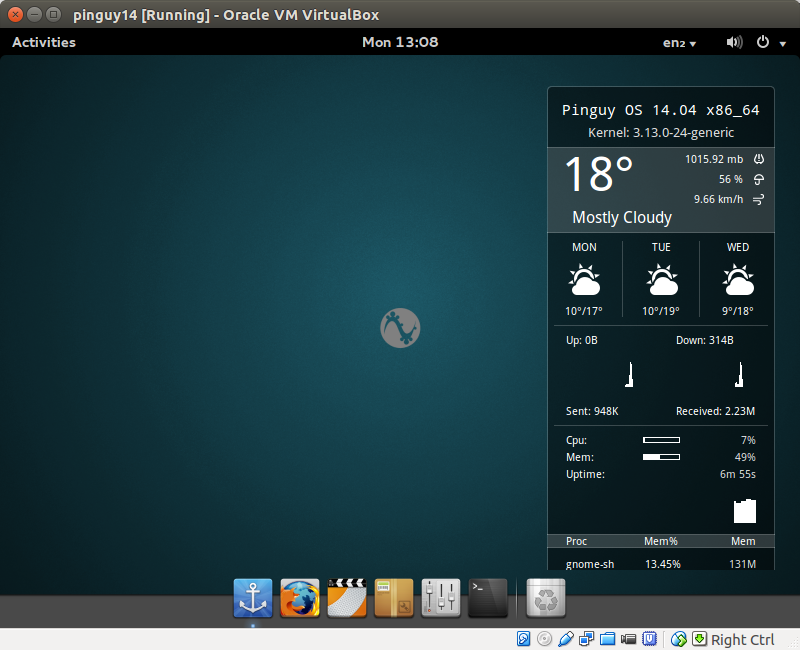Screen dimensions: 800x650
Task: Click the Down: 314B text
Action: [705, 340]
